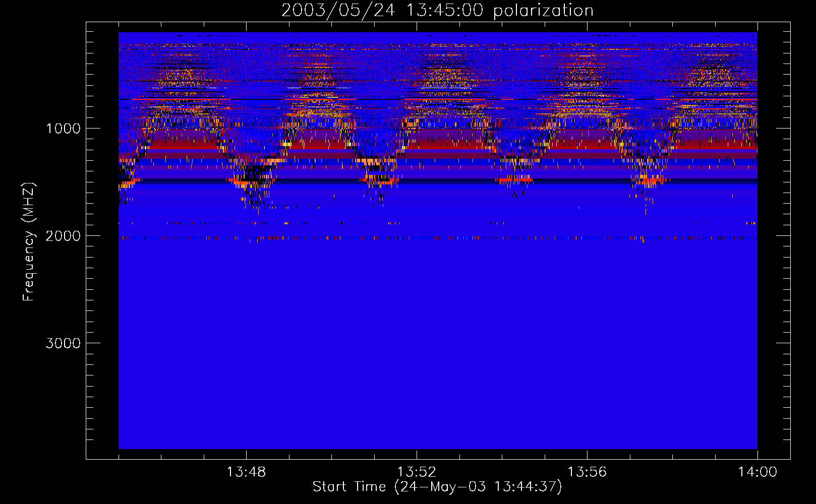Click the plot title '2003/05/24 13:45:00 polarization'
This screenshot has width=816, height=504.
click(x=437, y=11)
